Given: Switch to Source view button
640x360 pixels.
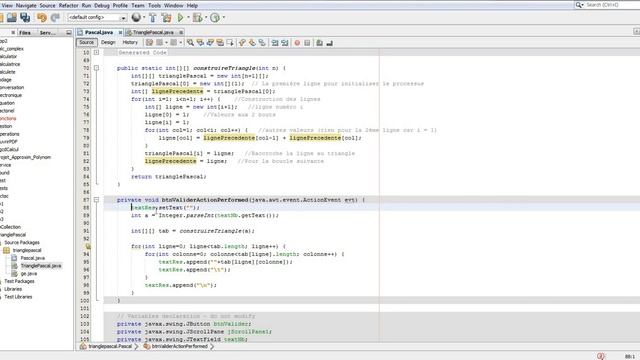Looking at the screenshot, I should point(87,42).
